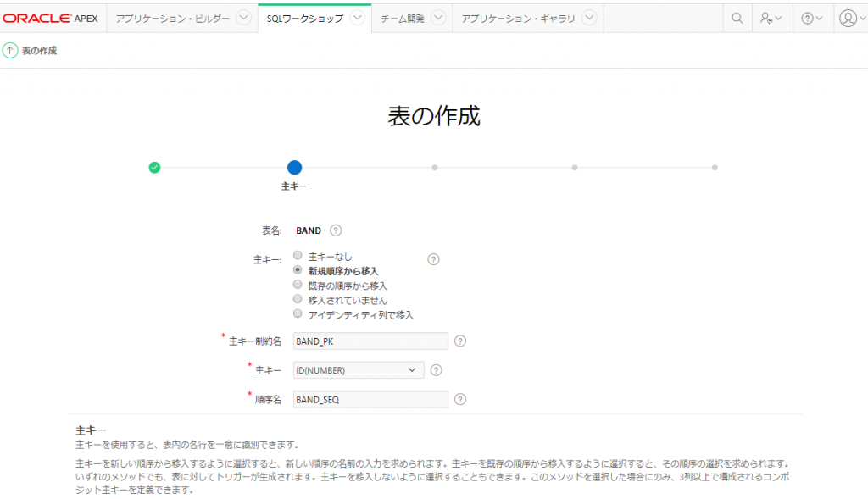Expand アプリケーション・ギャラリ dropdown arrow
The width and height of the screenshot is (868, 499).
[590, 18]
